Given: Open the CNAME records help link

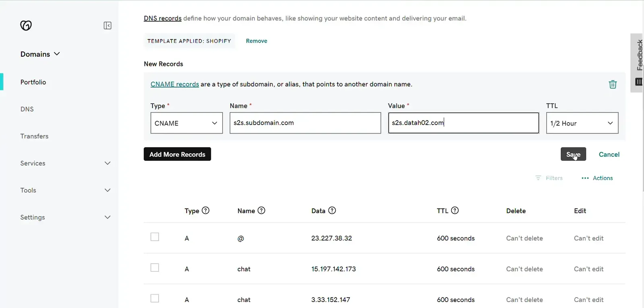Looking at the screenshot, I should [175, 84].
